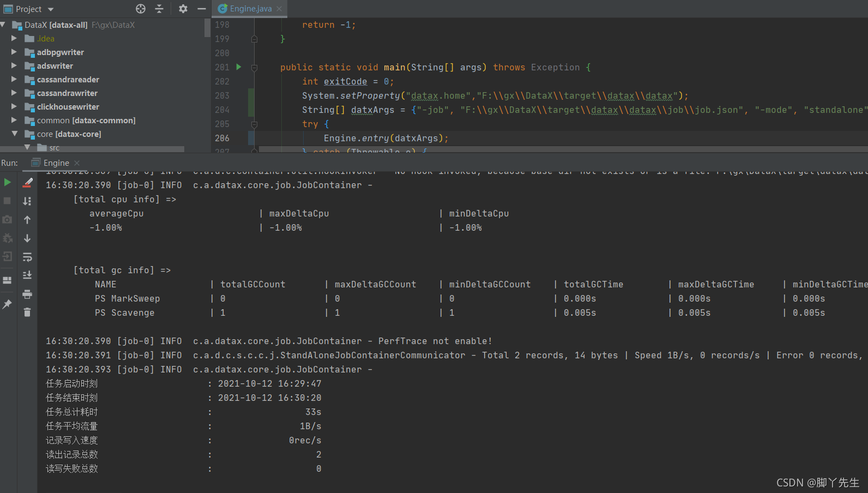Select DataX [datax-all] tree row
Image resolution: width=868 pixels, height=493 pixels.
[102, 25]
